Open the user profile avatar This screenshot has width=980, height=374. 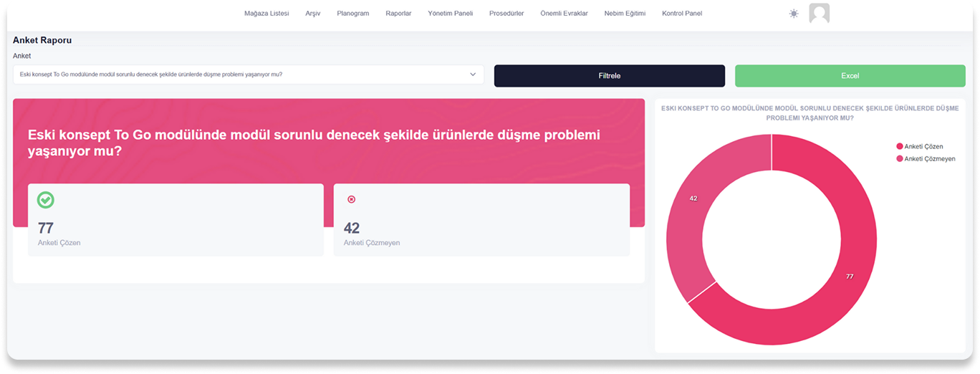(819, 14)
